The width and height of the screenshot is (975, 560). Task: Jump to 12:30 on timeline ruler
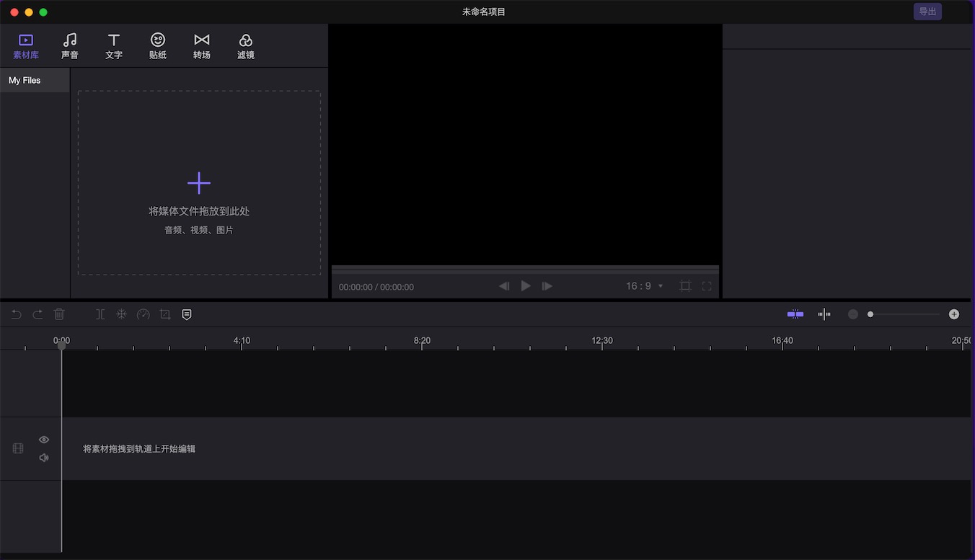(602, 340)
